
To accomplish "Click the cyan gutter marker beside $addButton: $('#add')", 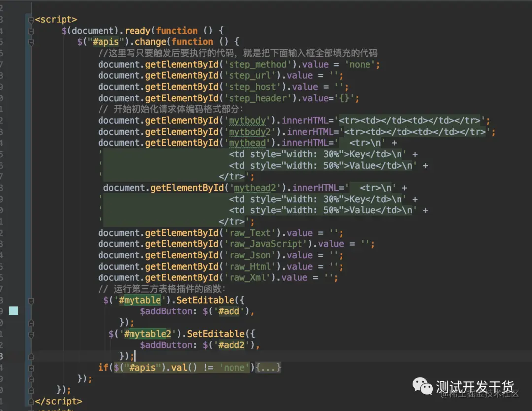I will pos(13,310).
